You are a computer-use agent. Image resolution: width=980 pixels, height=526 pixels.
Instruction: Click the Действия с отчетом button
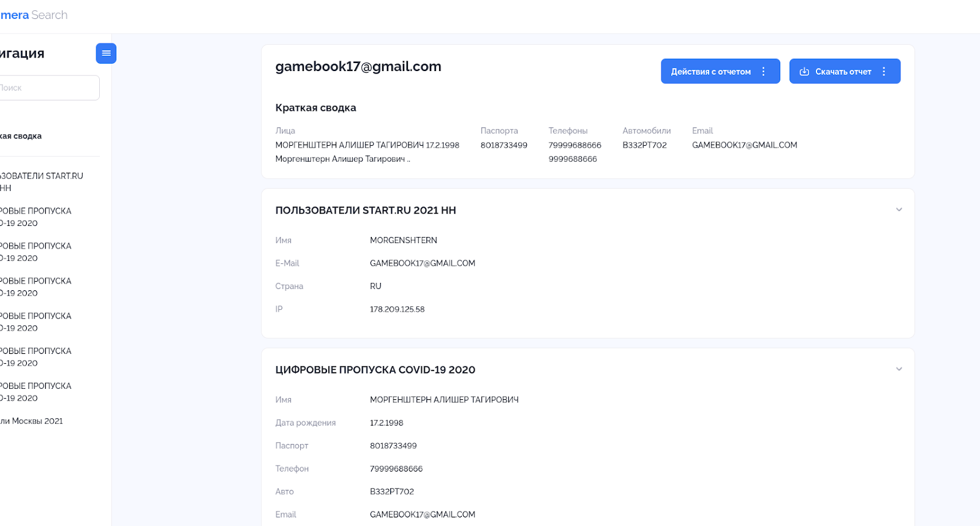point(710,72)
